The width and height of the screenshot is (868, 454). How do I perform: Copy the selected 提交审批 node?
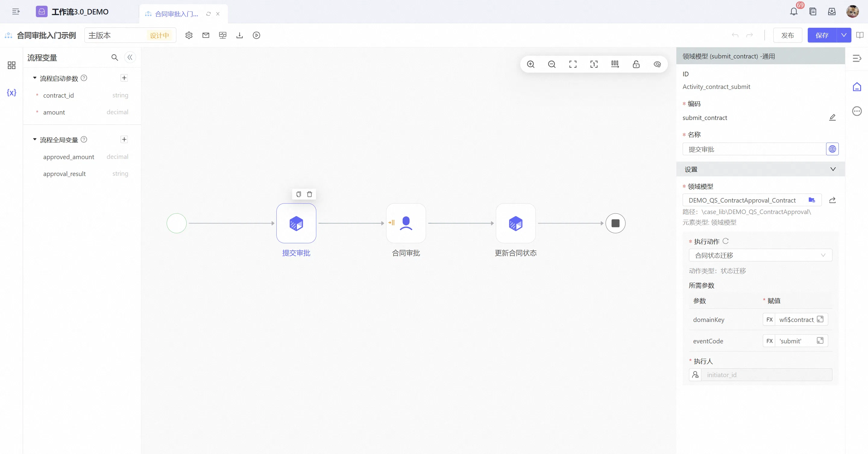coord(299,194)
